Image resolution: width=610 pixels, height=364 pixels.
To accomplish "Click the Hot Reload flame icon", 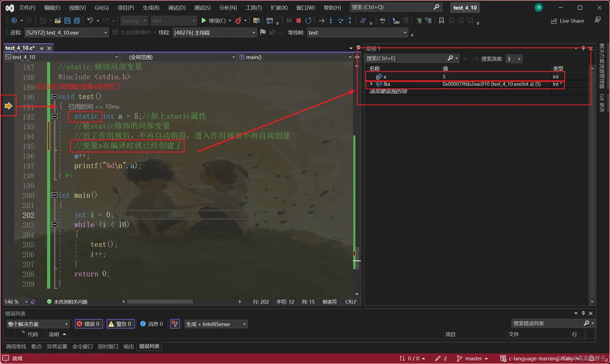I will (x=238, y=20).
